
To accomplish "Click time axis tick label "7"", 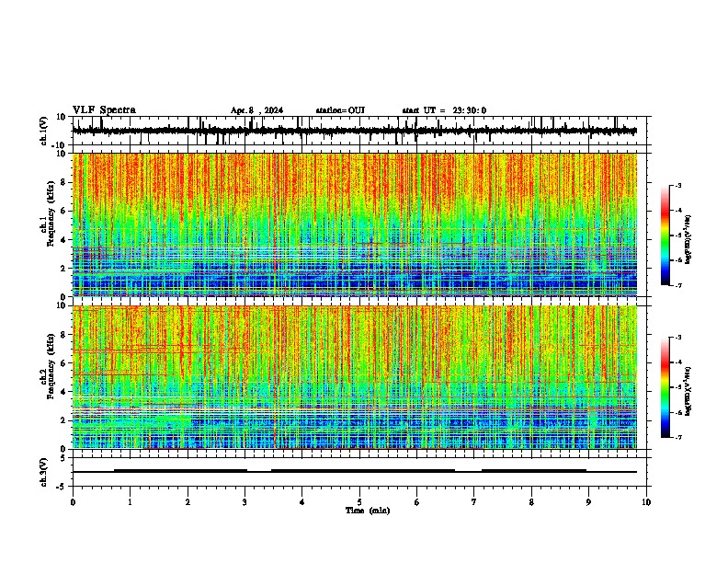I will (x=474, y=502).
